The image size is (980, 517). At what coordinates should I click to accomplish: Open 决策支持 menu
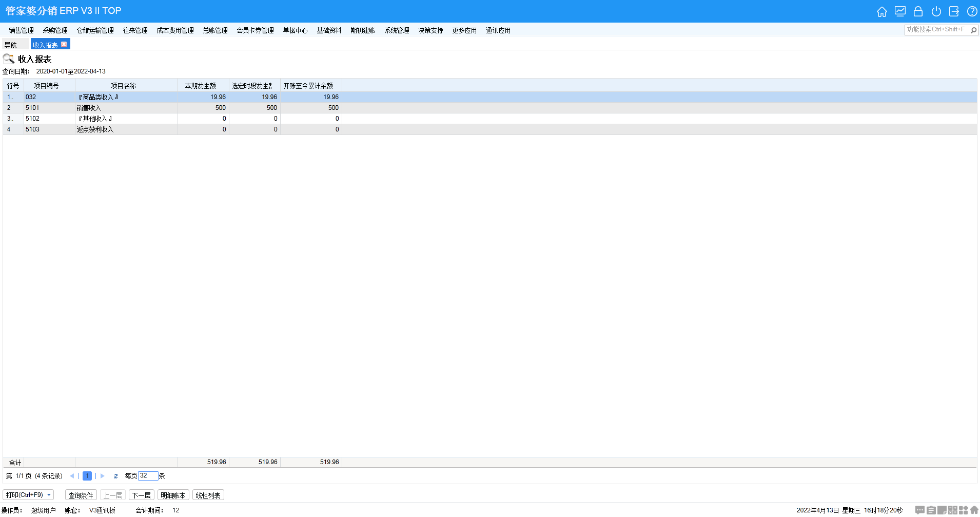(x=430, y=30)
